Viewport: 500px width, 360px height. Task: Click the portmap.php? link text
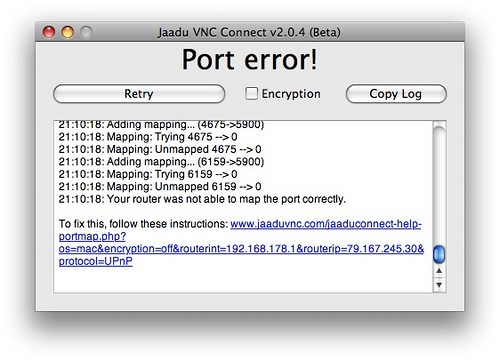click(x=92, y=236)
